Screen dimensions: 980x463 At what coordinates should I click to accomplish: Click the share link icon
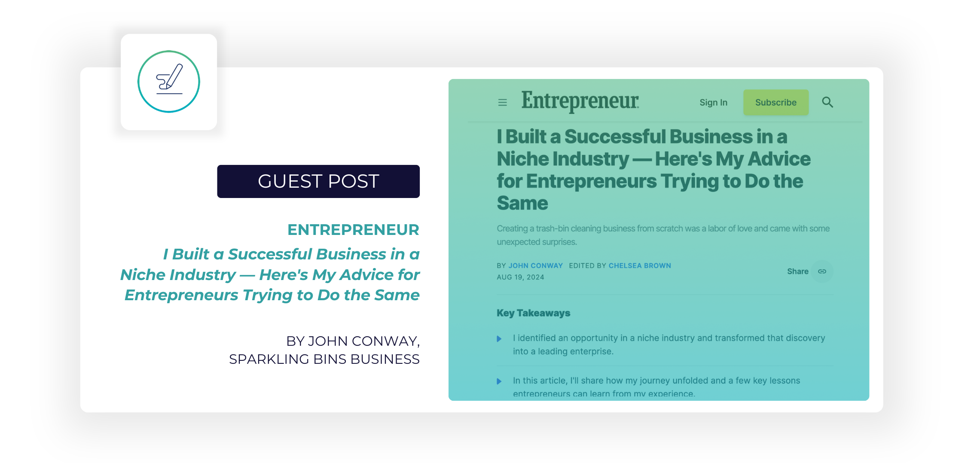click(x=822, y=271)
